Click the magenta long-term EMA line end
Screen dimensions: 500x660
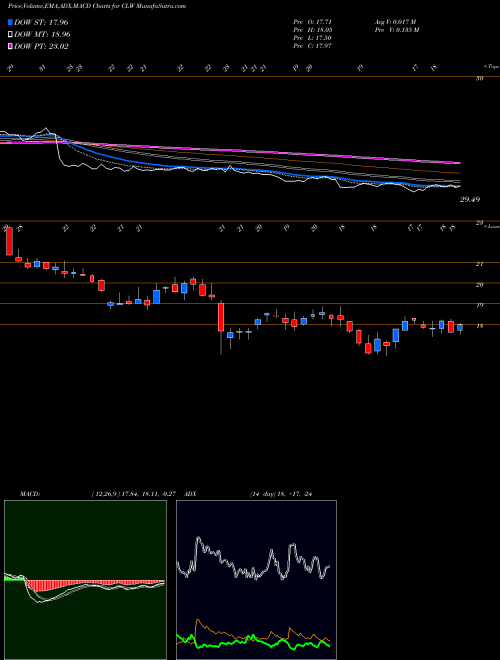coord(458,162)
